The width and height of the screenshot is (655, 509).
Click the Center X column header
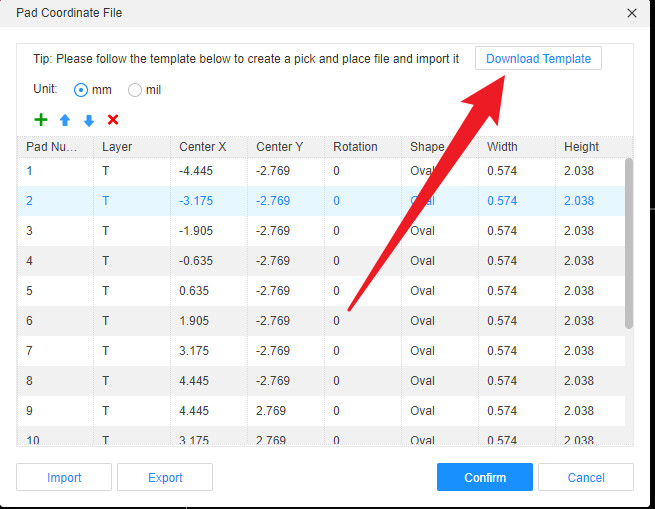click(203, 147)
